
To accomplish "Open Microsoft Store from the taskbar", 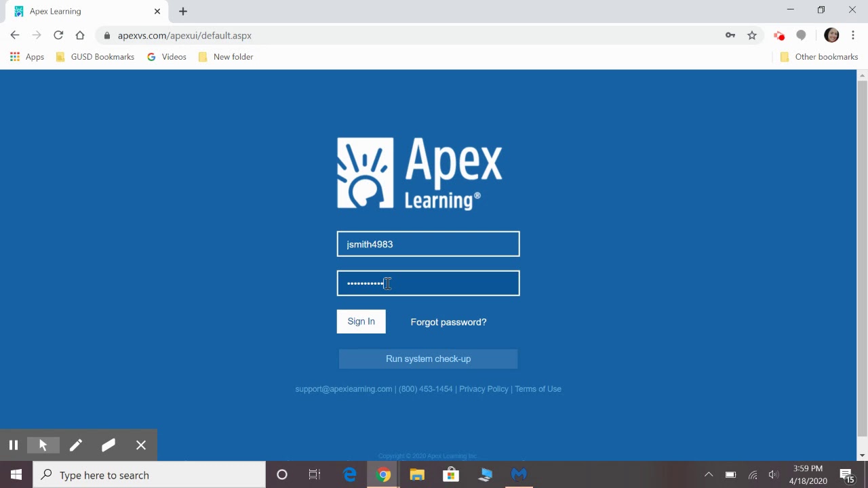I will point(451,475).
